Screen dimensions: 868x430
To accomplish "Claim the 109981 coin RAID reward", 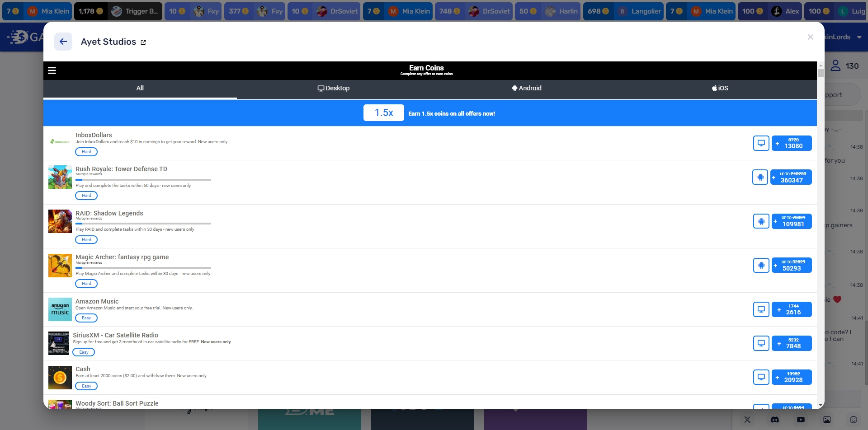I will pyautogui.click(x=792, y=221).
